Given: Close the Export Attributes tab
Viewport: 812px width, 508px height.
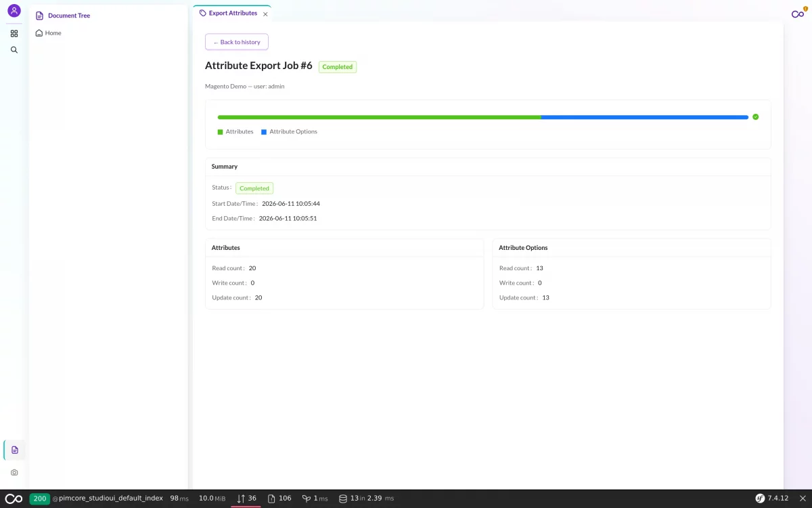Looking at the screenshot, I should (265, 14).
